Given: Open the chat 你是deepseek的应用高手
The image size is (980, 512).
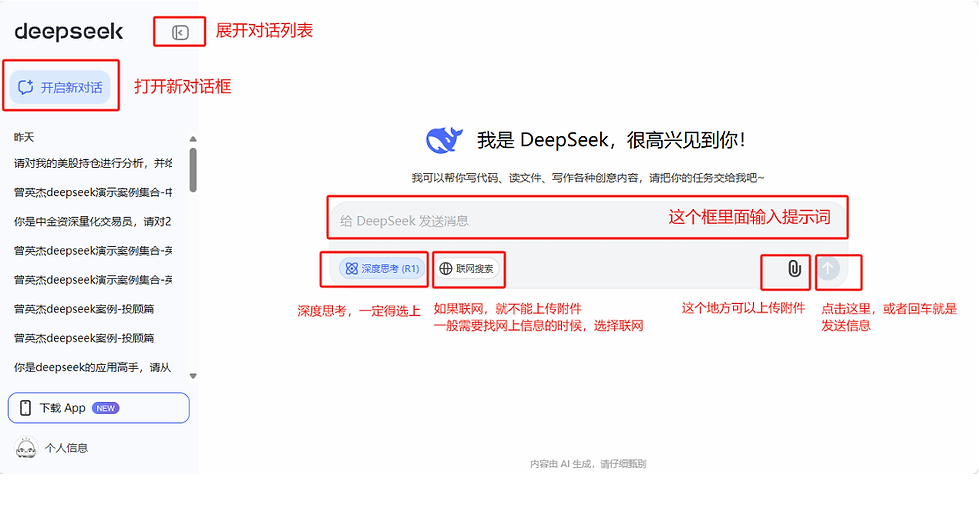Looking at the screenshot, I should pos(92,368).
